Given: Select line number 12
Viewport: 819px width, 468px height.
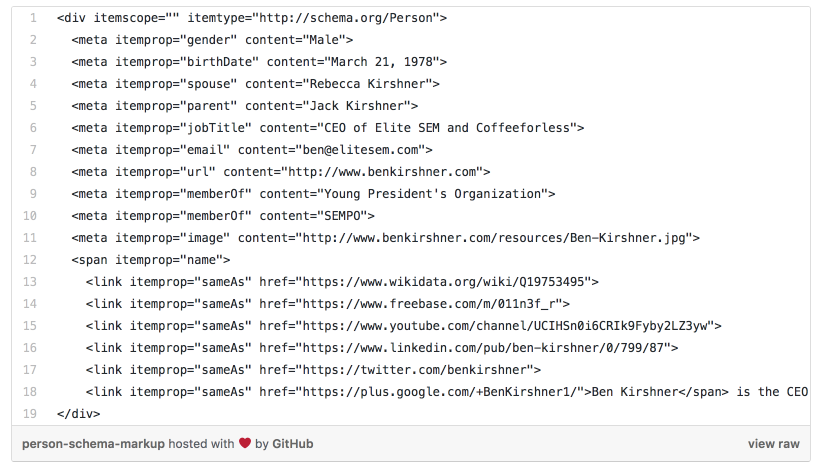Looking at the screenshot, I should [x=30, y=260].
